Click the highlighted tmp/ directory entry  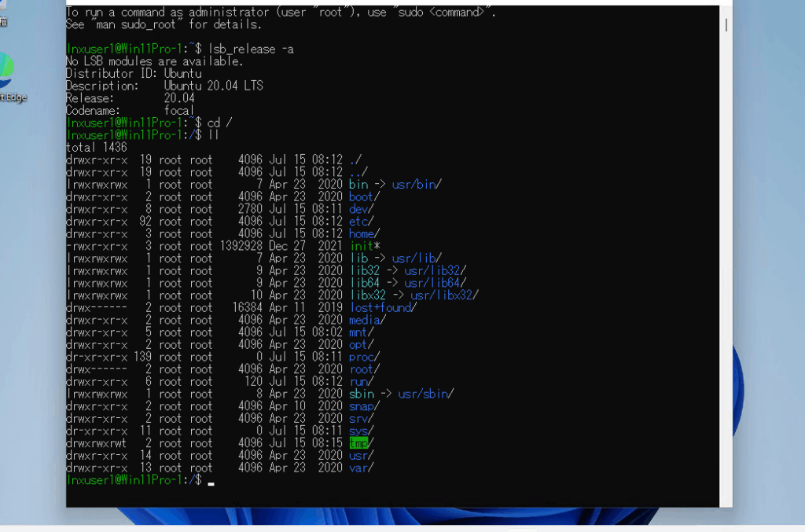coord(359,443)
